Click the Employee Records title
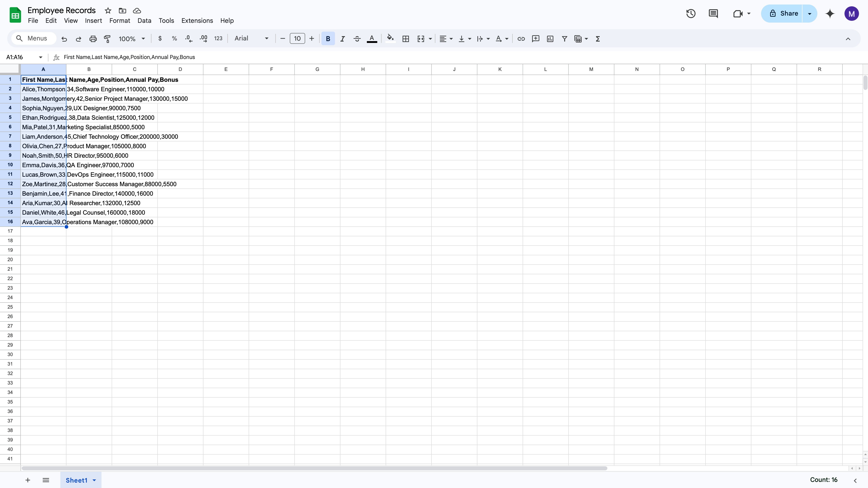 (x=62, y=10)
